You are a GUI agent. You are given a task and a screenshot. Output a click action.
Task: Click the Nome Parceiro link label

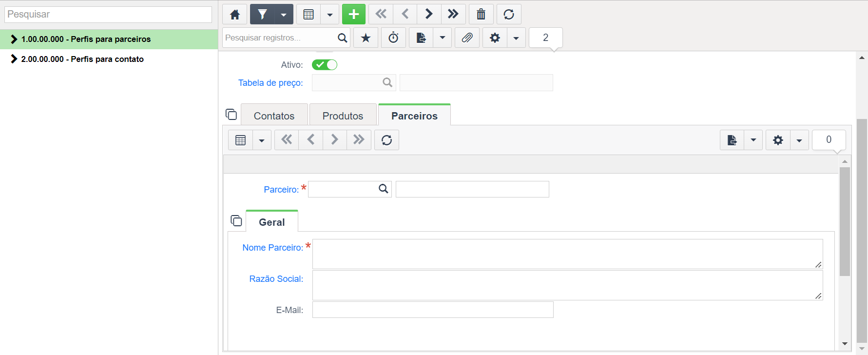point(273,248)
